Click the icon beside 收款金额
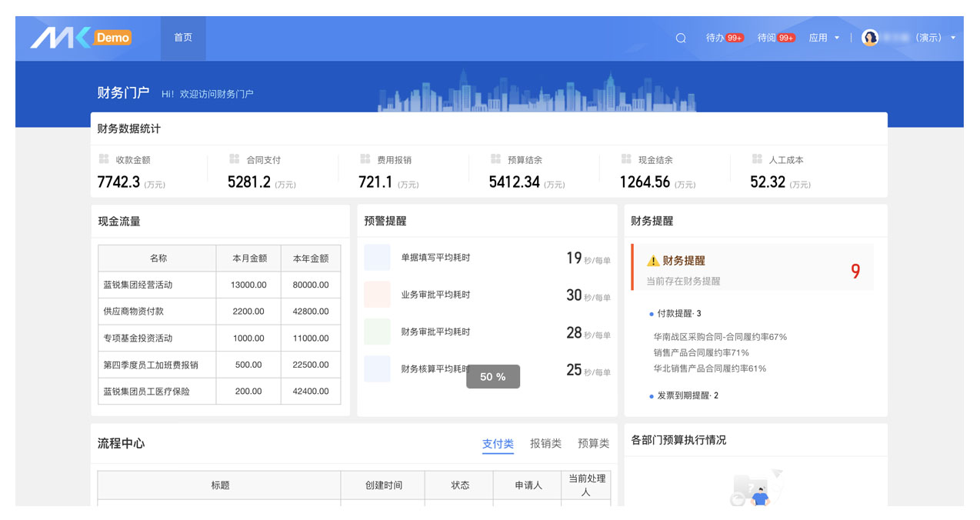980x520 pixels. click(x=104, y=159)
